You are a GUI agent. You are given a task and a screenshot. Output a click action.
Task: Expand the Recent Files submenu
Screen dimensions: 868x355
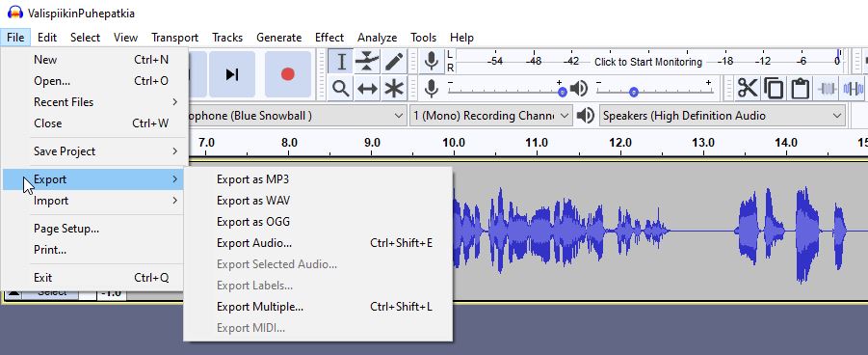click(x=93, y=102)
